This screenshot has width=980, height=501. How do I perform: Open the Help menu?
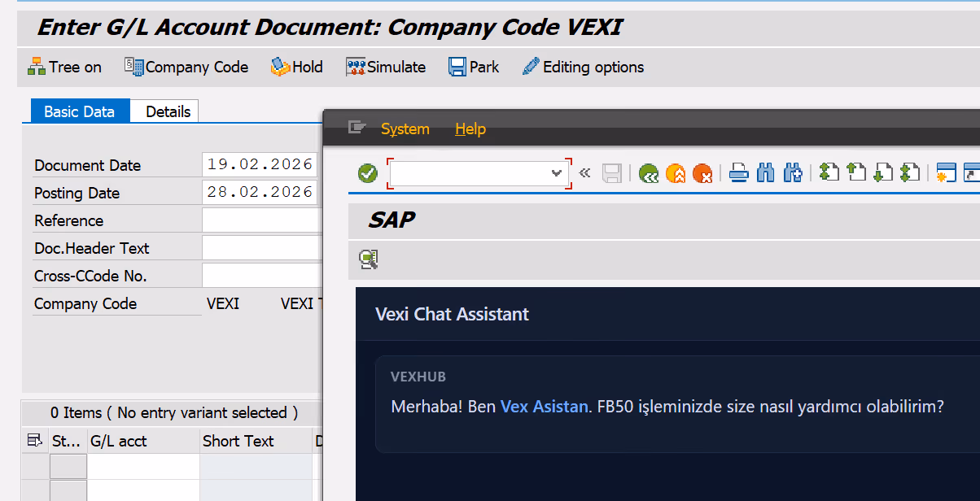click(x=470, y=129)
